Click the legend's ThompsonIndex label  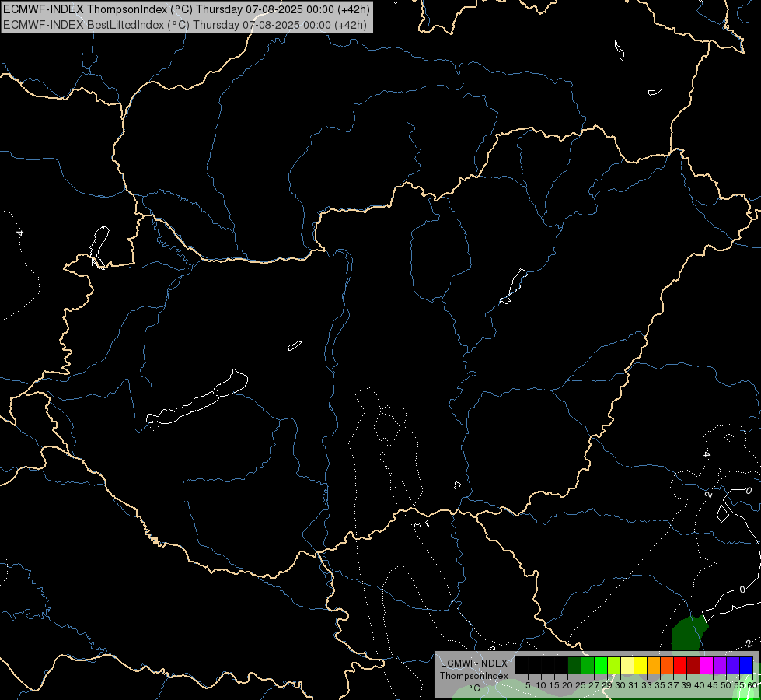[x=474, y=676]
